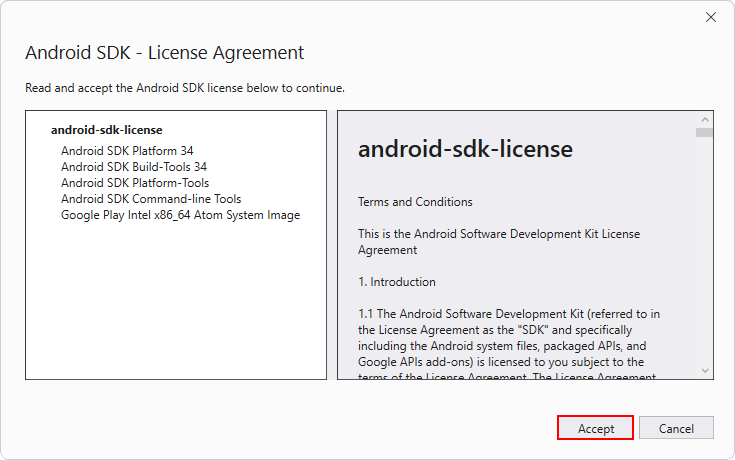Select Google Play Intel x86_64 Atom System Image
This screenshot has height=460, width=735.
[180, 215]
